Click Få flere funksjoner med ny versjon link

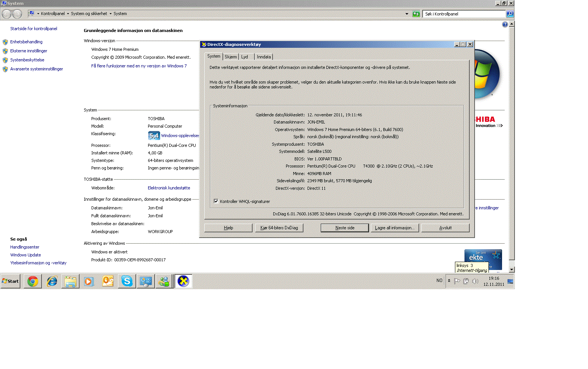(139, 66)
